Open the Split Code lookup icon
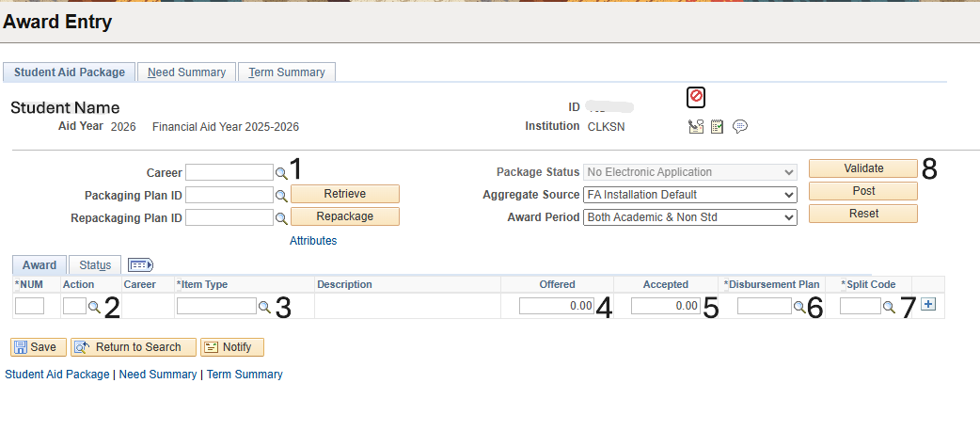Image resolution: width=980 pixels, height=431 pixels. click(x=889, y=306)
